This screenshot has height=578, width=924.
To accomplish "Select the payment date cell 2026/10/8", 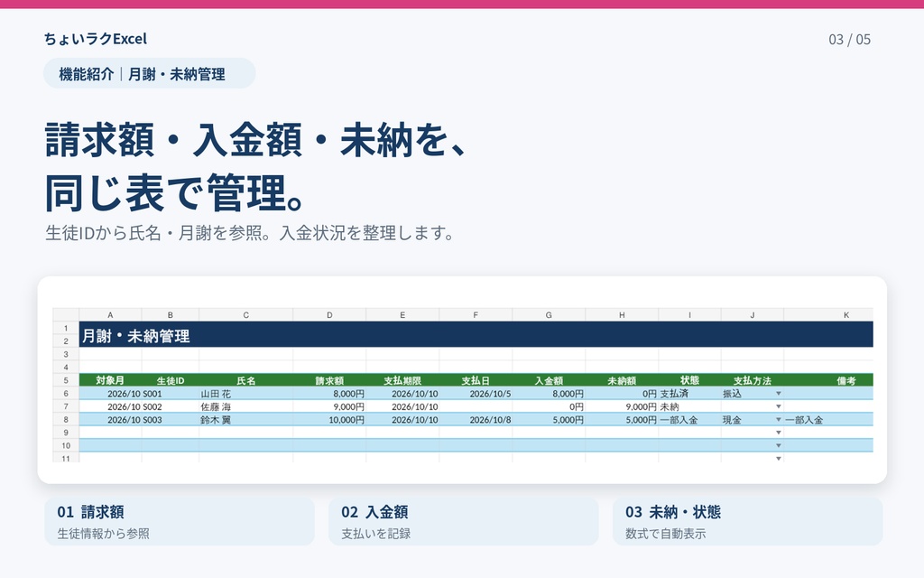I will [x=476, y=420].
